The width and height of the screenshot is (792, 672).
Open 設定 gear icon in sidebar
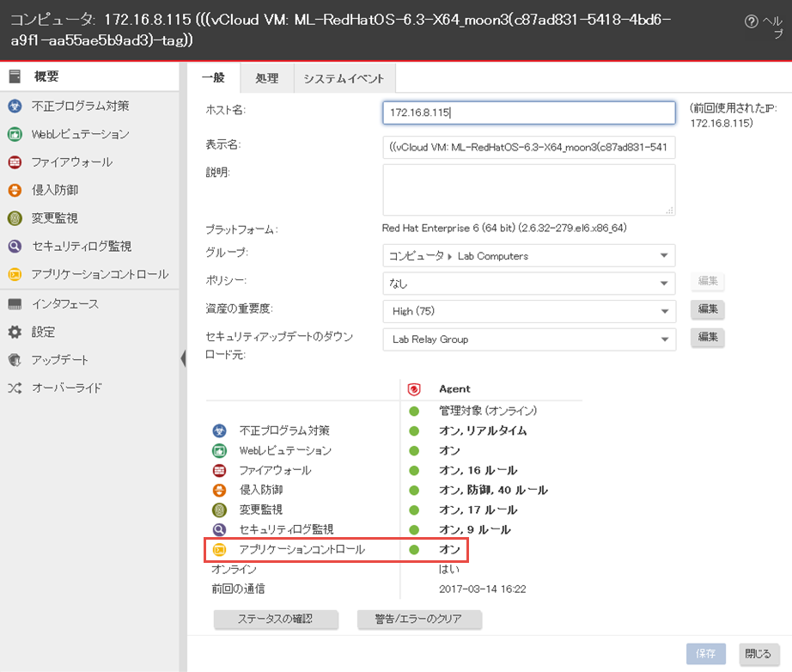point(14,332)
